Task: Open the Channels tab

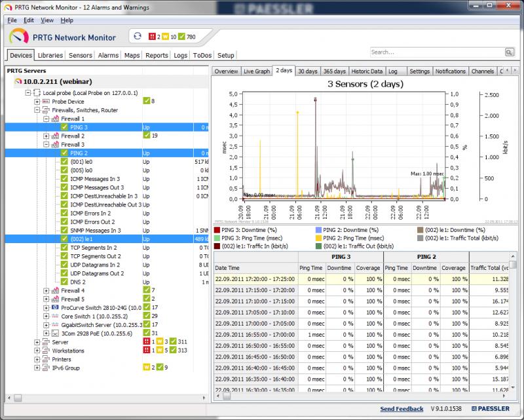Action: tap(483, 71)
